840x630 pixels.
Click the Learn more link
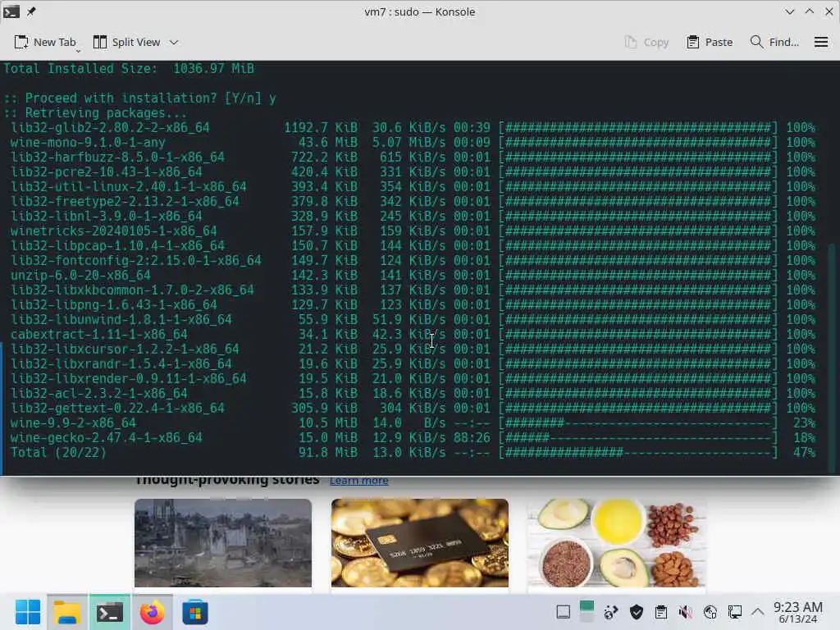359,481
